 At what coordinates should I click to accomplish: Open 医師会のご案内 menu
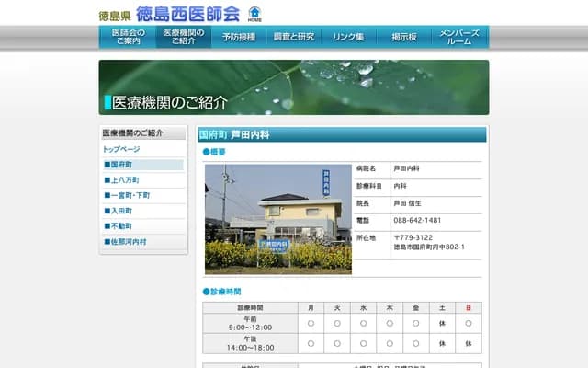[x=128, y=37]
